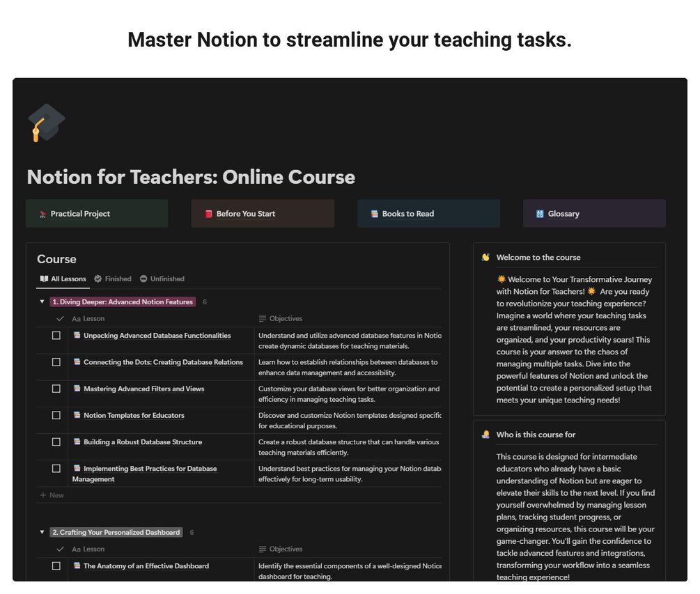The image size is (700, 594).
Task: Click the books icon for Implementing Best Practices lesson
Action: coord(77,468)
